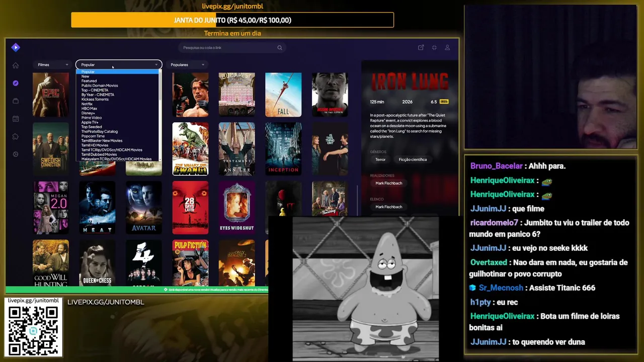The height and width of the screenshot is (362, 644).
Task: Click Mark Fischbach under Realizadores
Action: pos(388,183)
